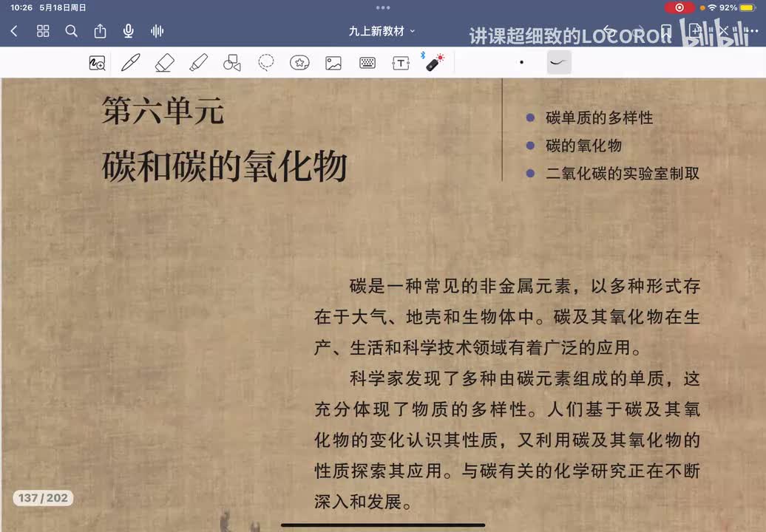Select the highlighted stroke thickness preset
This screenshot has height=532, width=766.
click(x=559, y=63)
